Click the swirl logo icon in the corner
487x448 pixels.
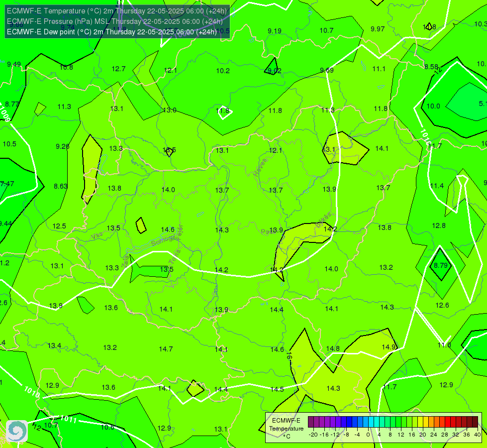[x=17, y=431]
